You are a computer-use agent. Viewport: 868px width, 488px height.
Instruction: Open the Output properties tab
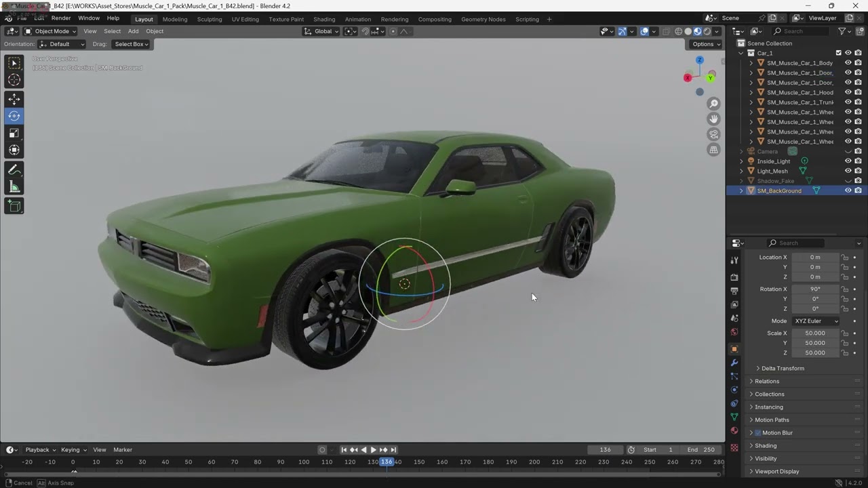click(734, 291)
